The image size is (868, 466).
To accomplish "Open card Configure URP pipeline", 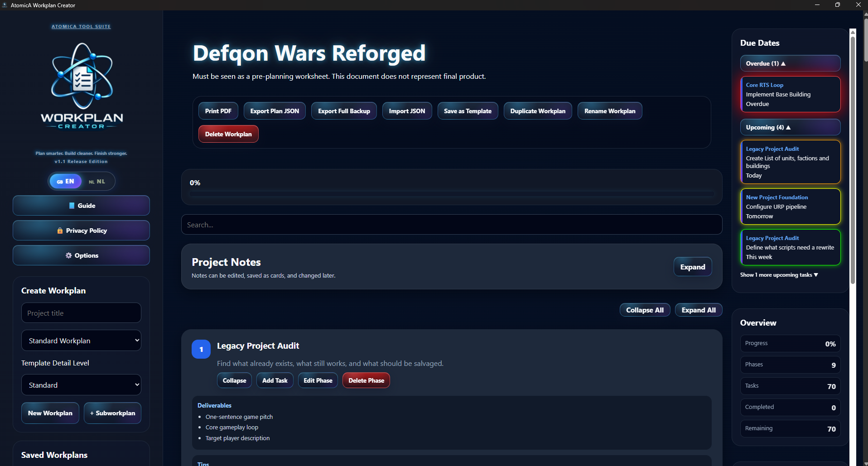I will [x=790, y=207].
